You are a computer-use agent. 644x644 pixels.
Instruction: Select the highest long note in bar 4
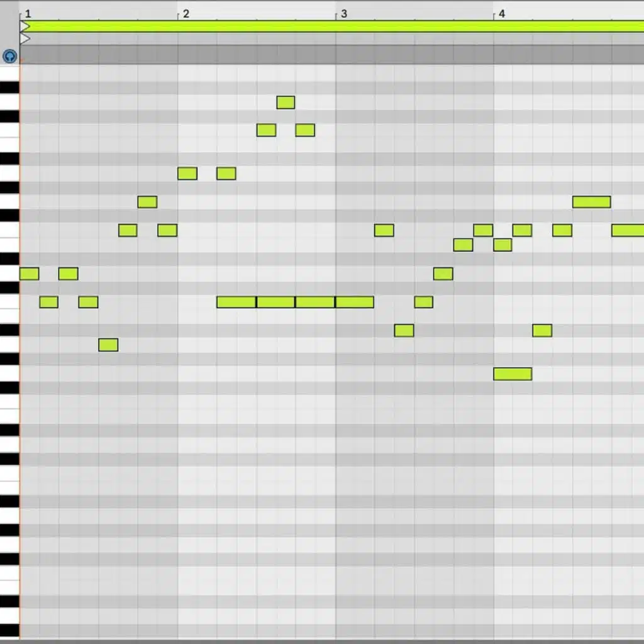[591, 202]
